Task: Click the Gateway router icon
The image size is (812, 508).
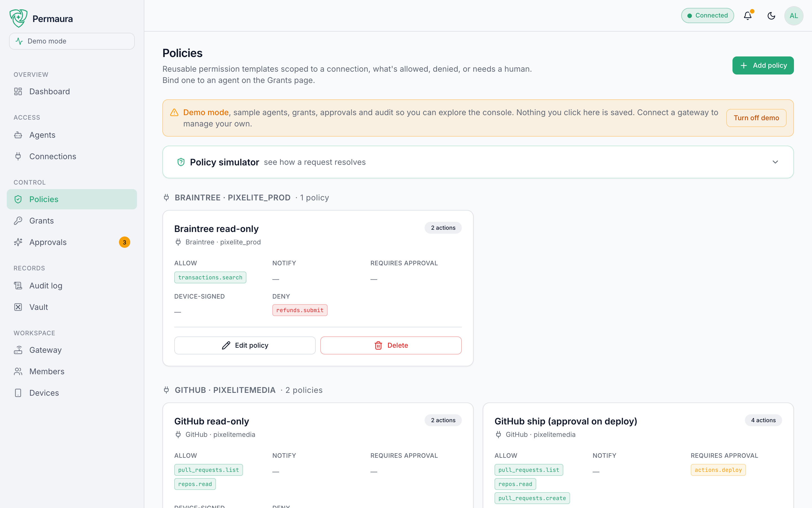Action: pyautogui.click(x=18, y=350)
